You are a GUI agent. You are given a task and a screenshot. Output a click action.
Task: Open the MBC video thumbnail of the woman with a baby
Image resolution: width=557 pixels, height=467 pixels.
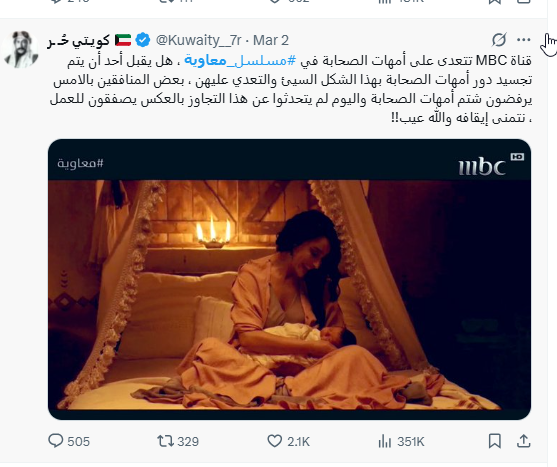pyautogui.click(x=290, y=279)
